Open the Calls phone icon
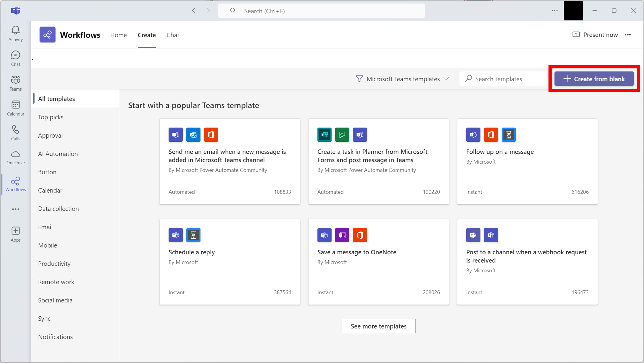The width and height of the screenshot is (644, 363). point(16,133)
